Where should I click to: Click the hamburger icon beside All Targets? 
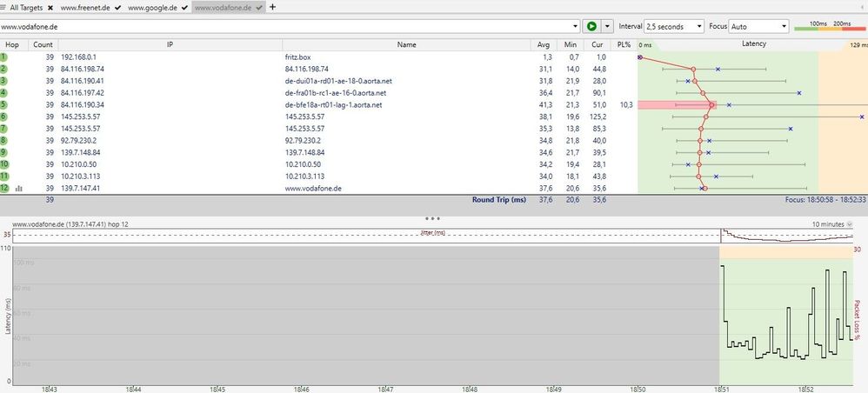[3, 8]
